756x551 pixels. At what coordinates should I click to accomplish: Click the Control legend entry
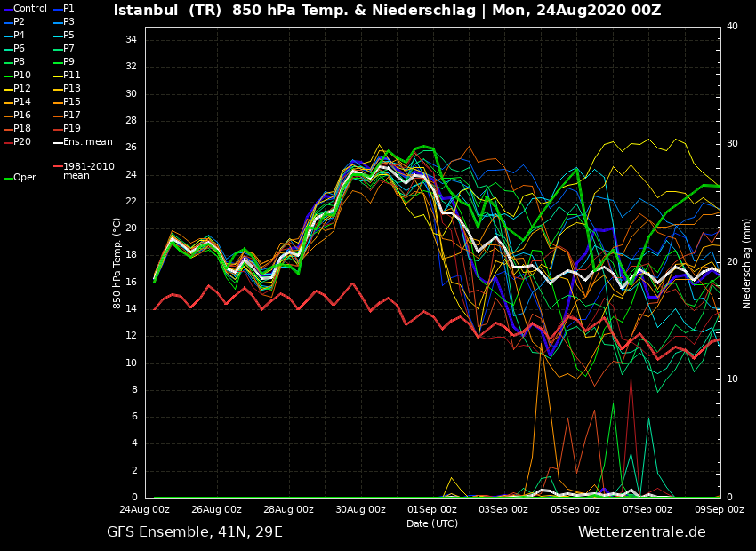coord(29,9)
